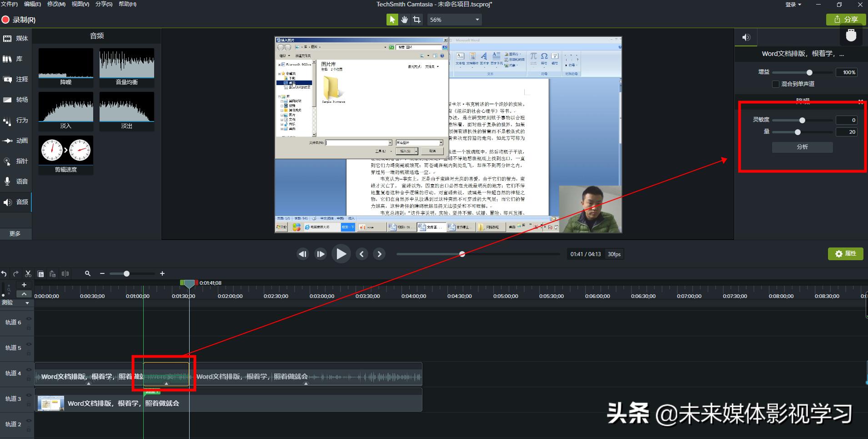Select the 剪辑速度 clip speed effect thumbnail

66,155
